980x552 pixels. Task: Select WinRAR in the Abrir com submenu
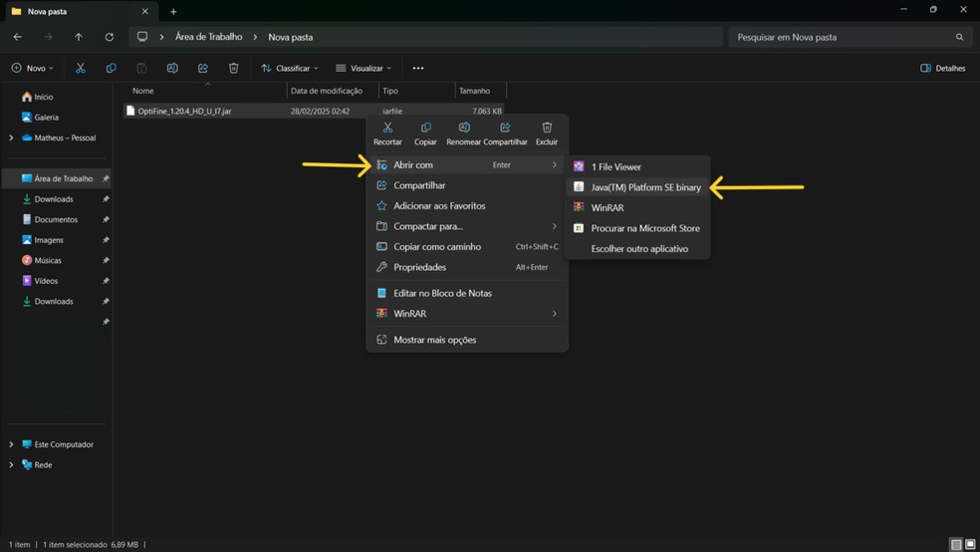coord(607,208)
